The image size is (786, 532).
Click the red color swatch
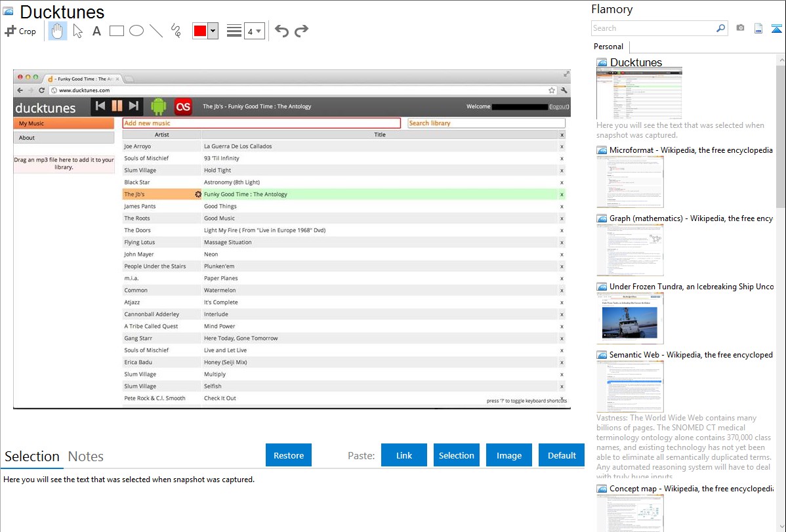pyautogui.click(x=200, y=31)
